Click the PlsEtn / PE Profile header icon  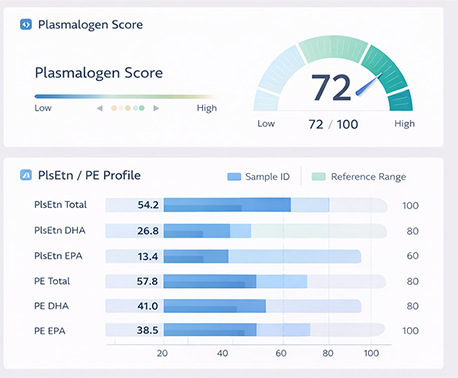26,175
